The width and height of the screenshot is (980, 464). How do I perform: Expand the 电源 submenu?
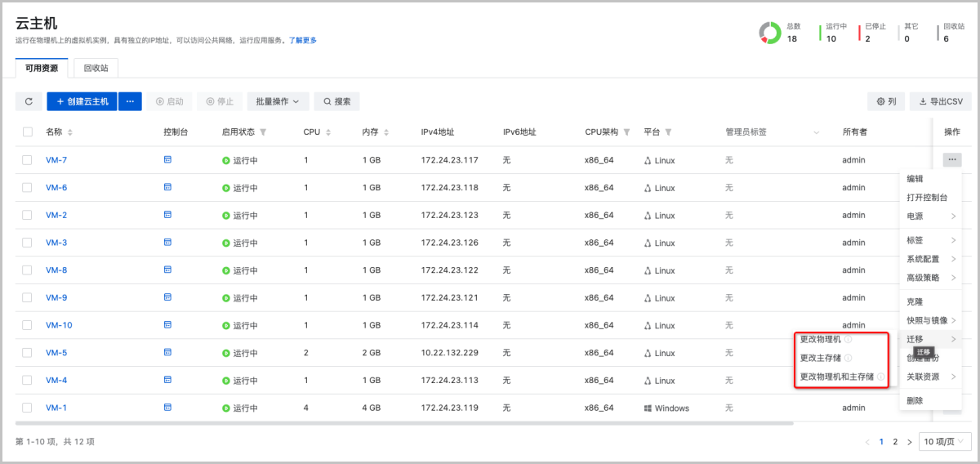point(929,216)
